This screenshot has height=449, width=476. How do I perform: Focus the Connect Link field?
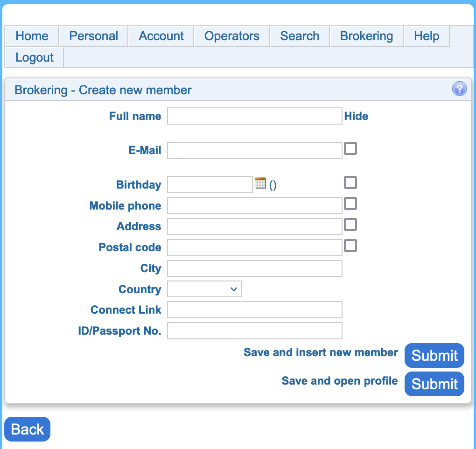pyautogui.click(x=255, y=309)
